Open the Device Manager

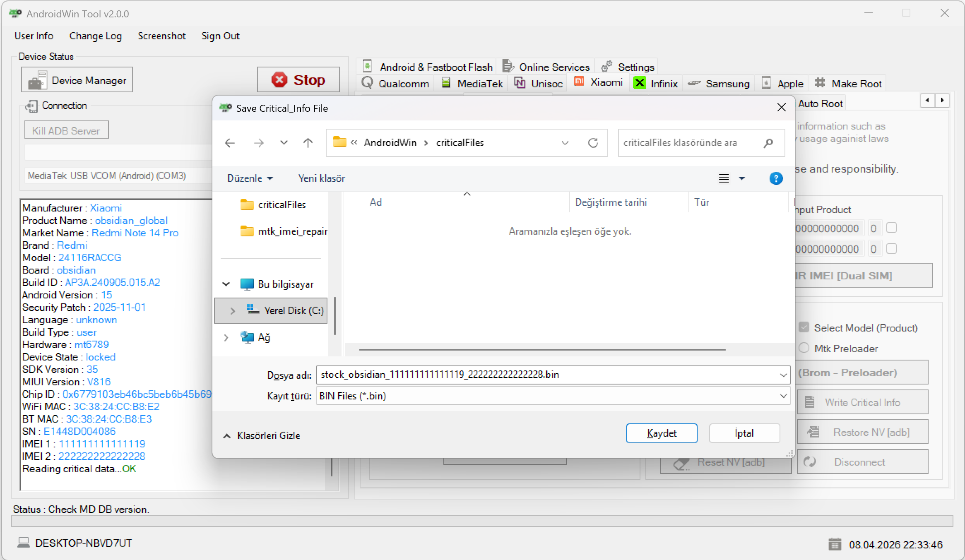click(x=77, y=79)
